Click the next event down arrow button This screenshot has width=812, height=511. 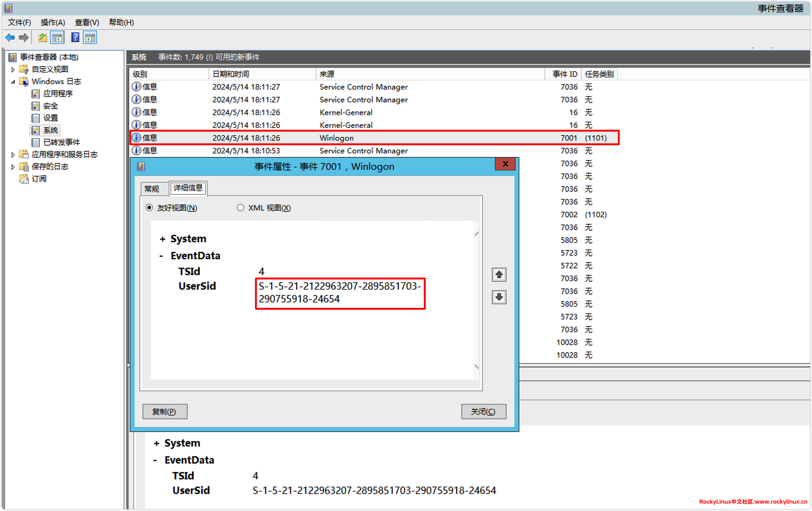click(499, 297)
